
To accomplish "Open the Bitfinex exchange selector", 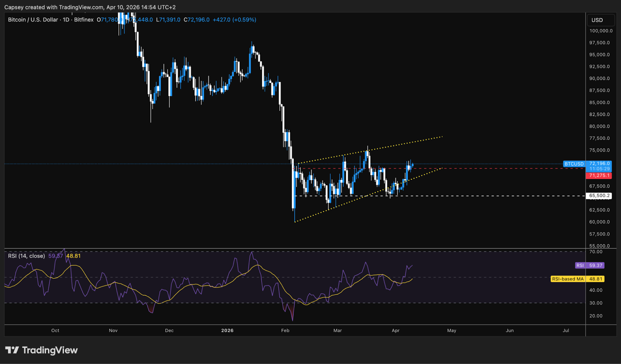I will coord(83,19).
